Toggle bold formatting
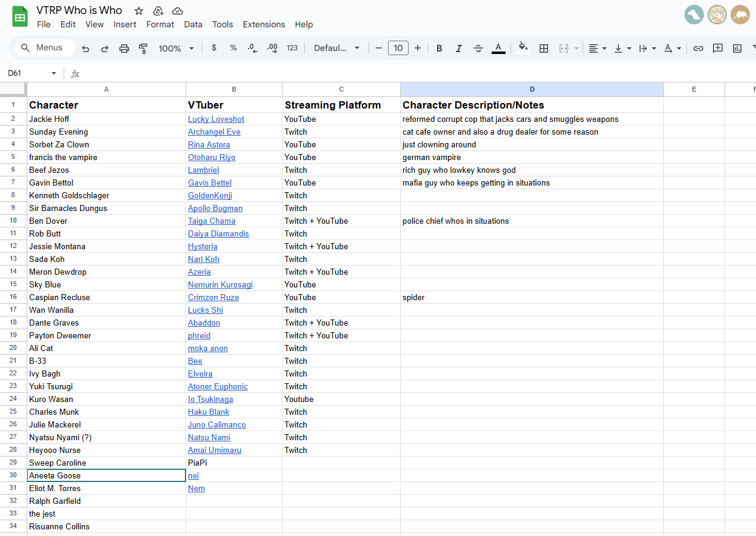 click(x=440, y=49)
